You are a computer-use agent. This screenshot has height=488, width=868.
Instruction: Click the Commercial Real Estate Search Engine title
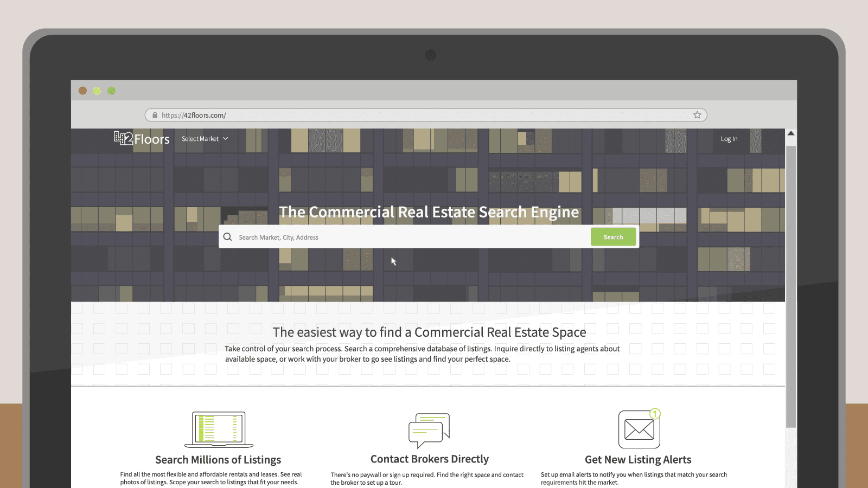(429, 212)
